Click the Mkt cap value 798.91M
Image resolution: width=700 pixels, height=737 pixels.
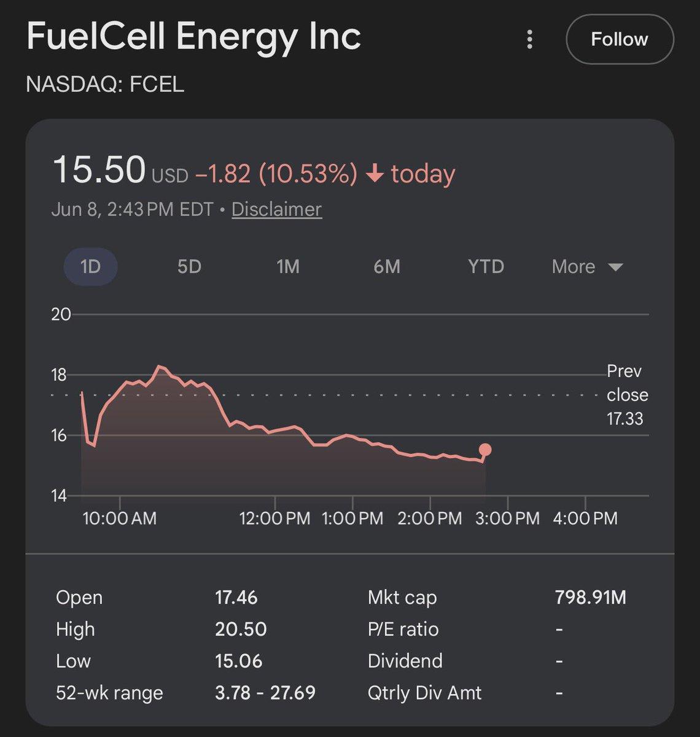tap(590, 598)
